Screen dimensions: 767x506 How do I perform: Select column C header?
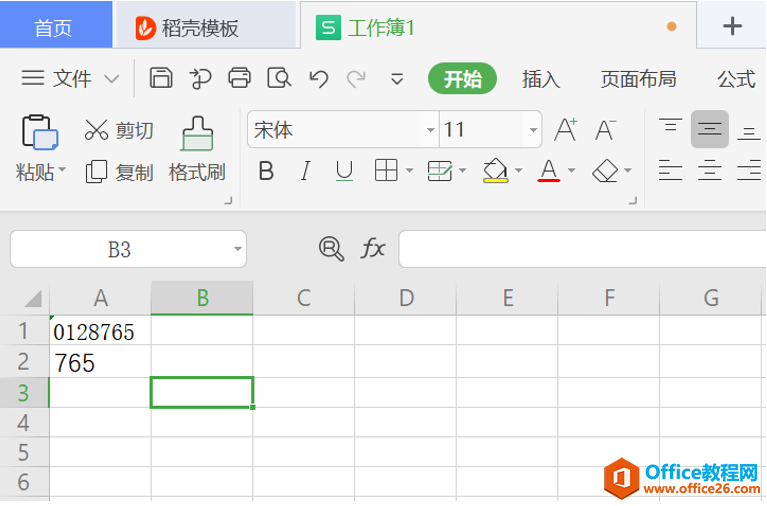pyautogui.click(x=304, y=298)
